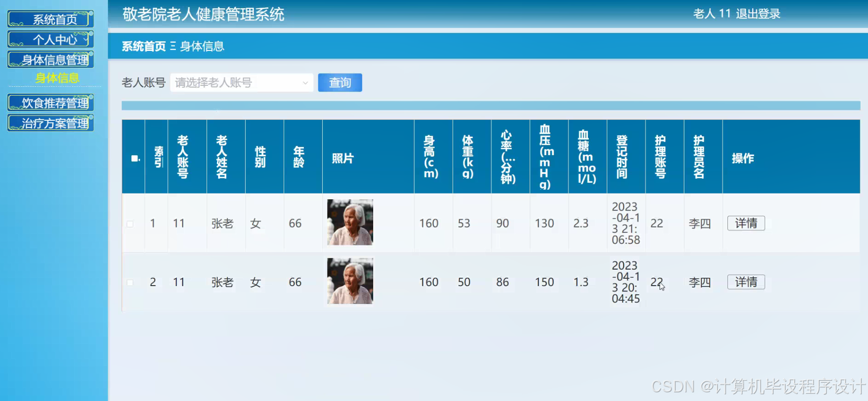The width and height of the screenshot is (868, 401).
Task: Open the photo thumbnail in row 1
Action: (x=350, y=222)
